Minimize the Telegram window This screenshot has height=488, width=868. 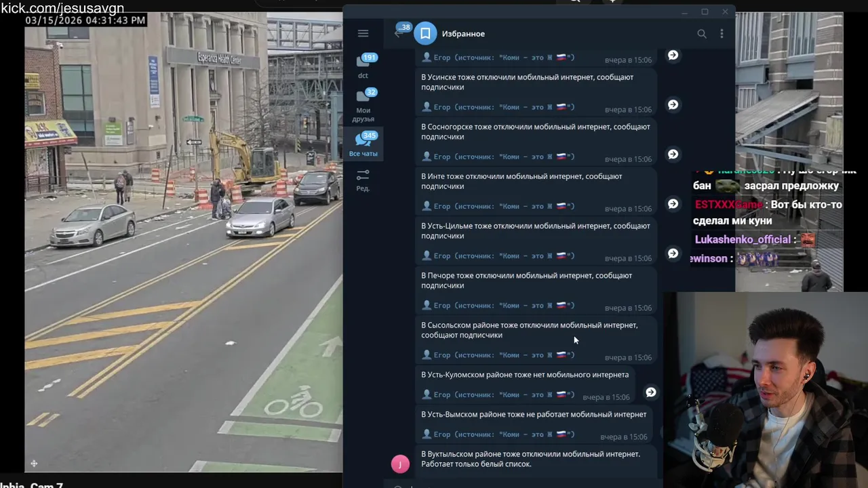click(684, 12)
